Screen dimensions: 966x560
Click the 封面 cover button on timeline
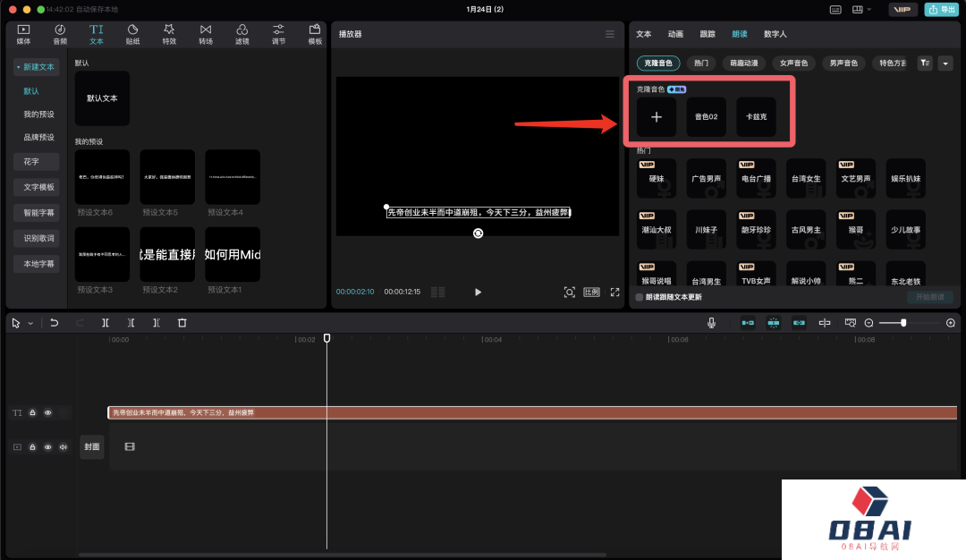92,446
